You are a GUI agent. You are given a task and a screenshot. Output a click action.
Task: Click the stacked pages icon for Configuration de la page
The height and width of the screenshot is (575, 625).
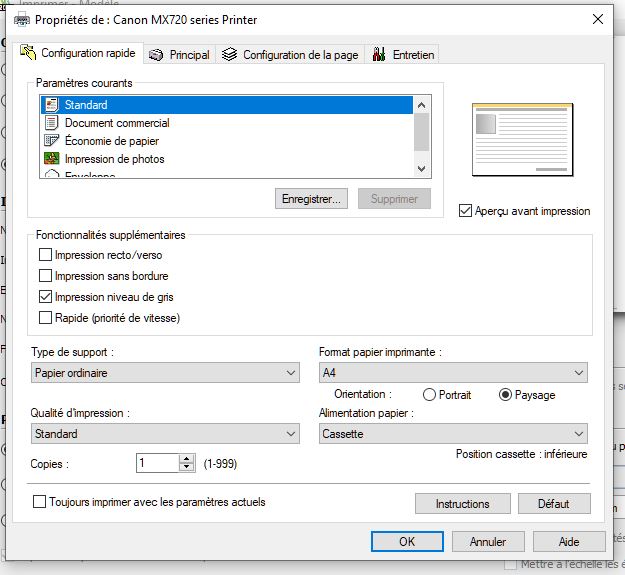(229, 54)
